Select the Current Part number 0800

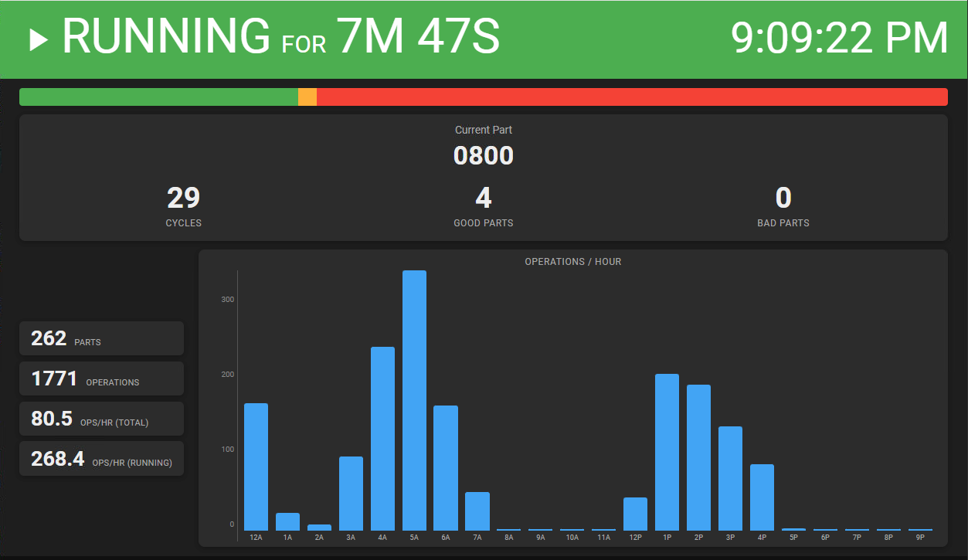(x=483, y=155)
